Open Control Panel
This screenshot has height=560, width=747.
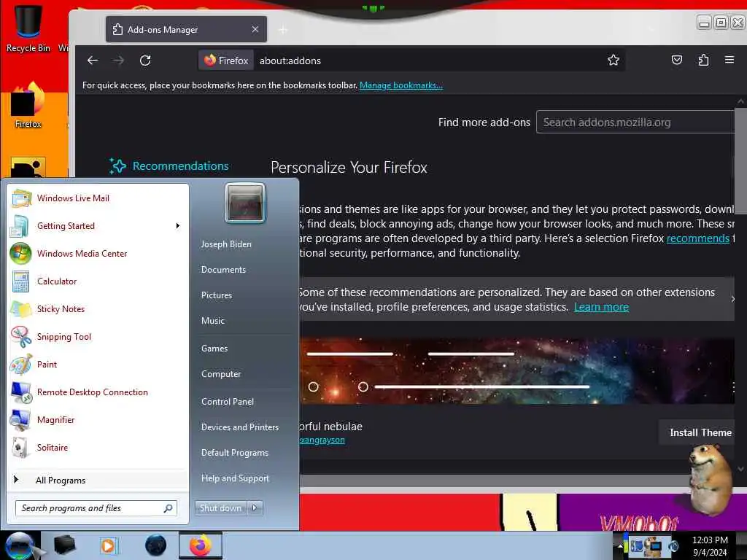click(x=228, y=402)
